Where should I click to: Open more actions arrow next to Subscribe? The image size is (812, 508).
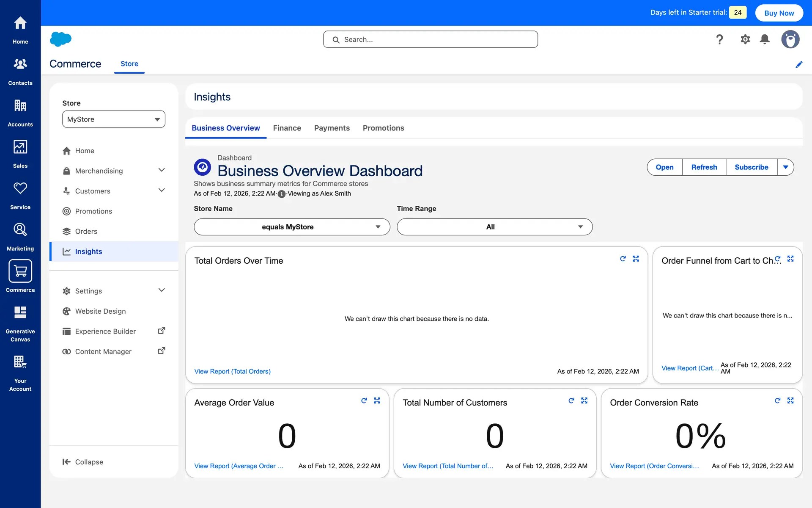click(x=785, y=167)
